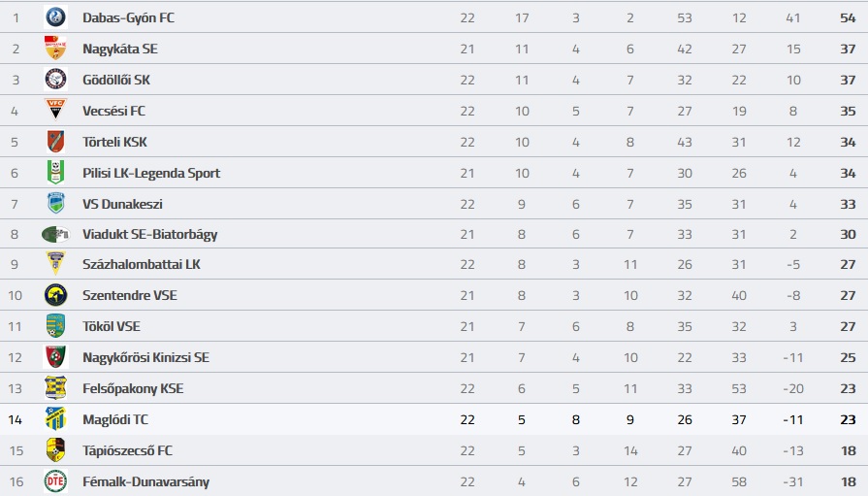Click the Felsőpakony KSE striped crest
This screenshot has width=868, height=496.
coord(55,388)
